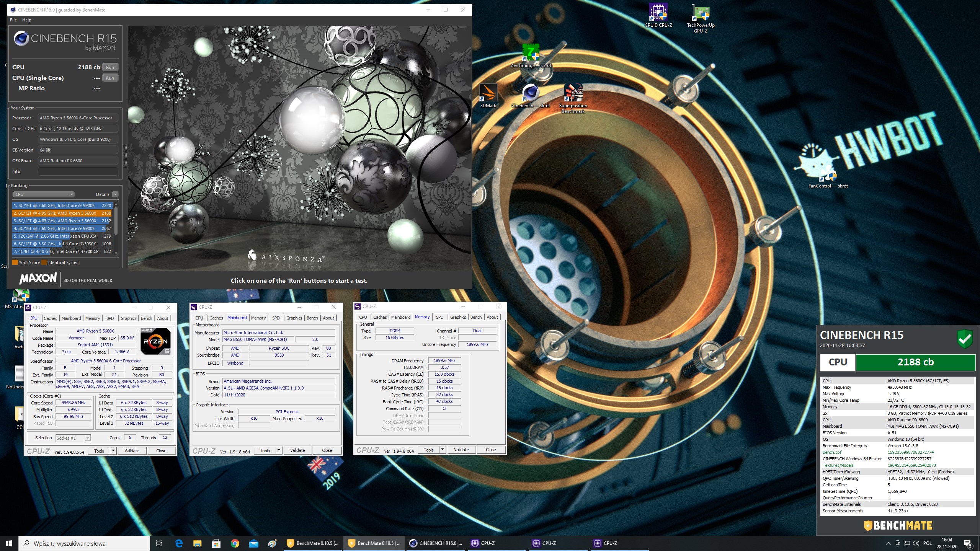Viewport: 980px width, 551px height.
Task: Open the Ranking CPU dropdown
Action: (x=44, y=194)
